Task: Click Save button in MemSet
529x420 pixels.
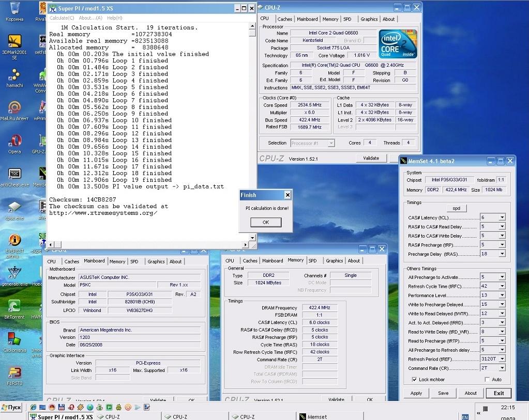Action: 443,393
